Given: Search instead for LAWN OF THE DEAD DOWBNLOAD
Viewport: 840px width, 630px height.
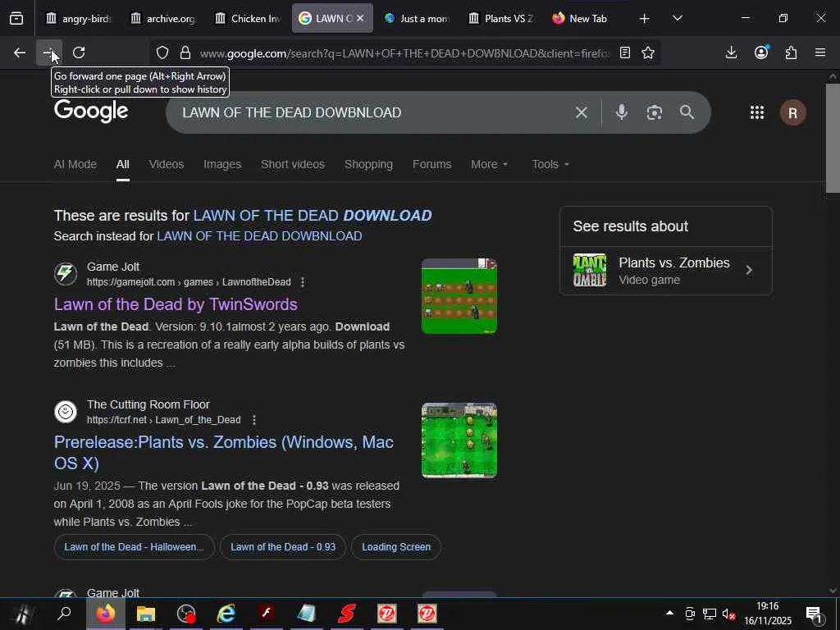Looking at the screenshot, I should click(x=259, y=236).
